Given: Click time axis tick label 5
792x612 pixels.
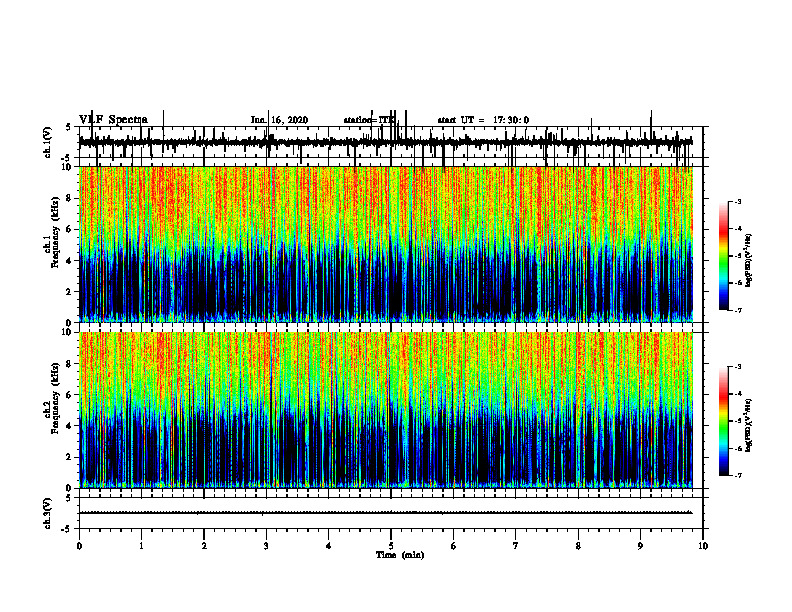Looking at the screenshot, I should tap(391, 546).
